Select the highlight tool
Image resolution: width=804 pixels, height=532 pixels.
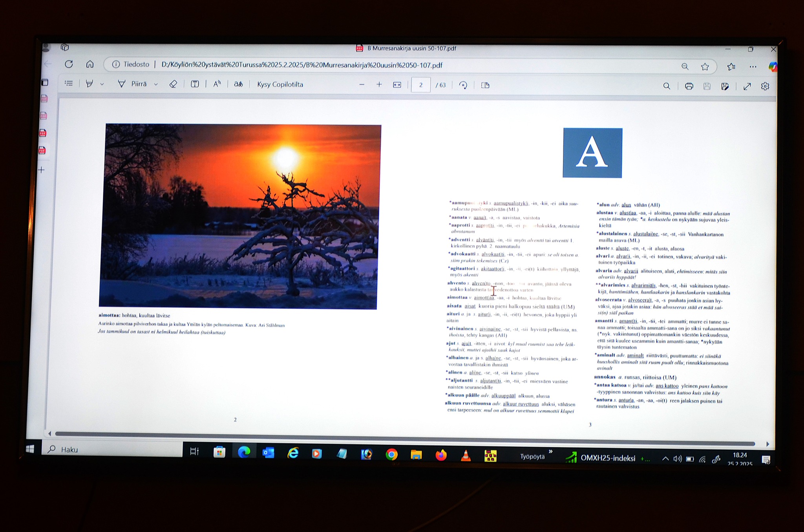pos(90,84)
